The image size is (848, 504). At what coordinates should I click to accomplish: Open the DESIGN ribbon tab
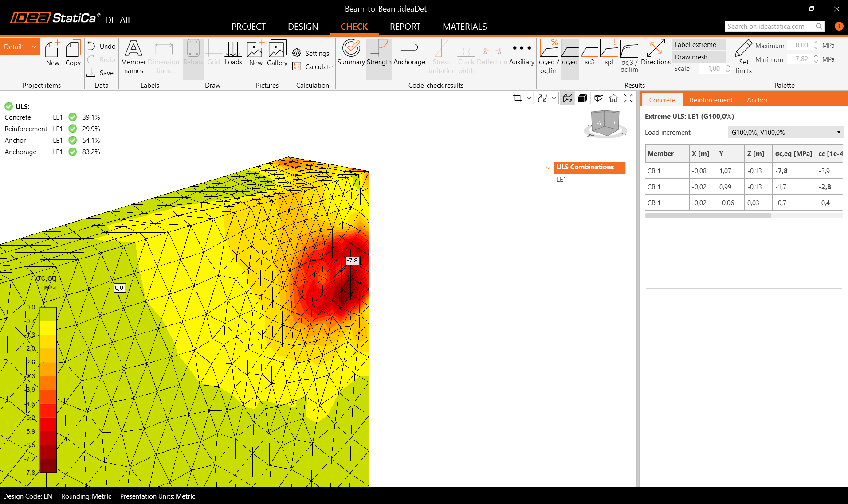303,27
